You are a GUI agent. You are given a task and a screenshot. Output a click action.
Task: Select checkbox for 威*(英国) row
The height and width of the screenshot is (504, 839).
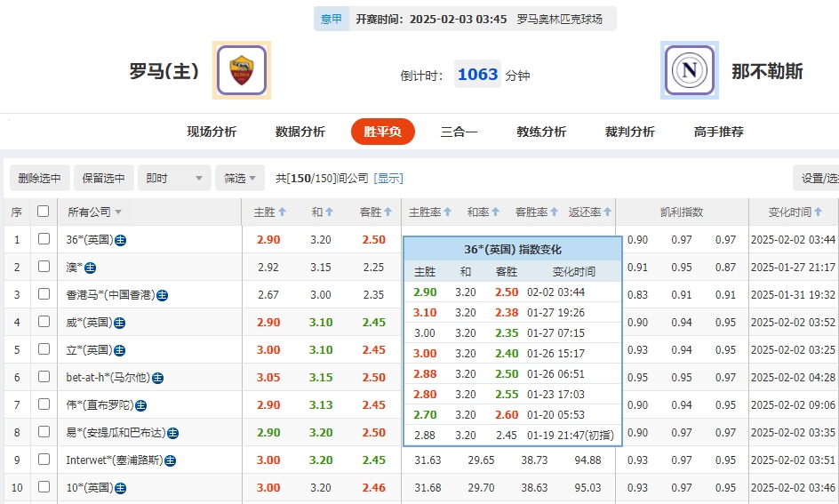pos(44,322)
